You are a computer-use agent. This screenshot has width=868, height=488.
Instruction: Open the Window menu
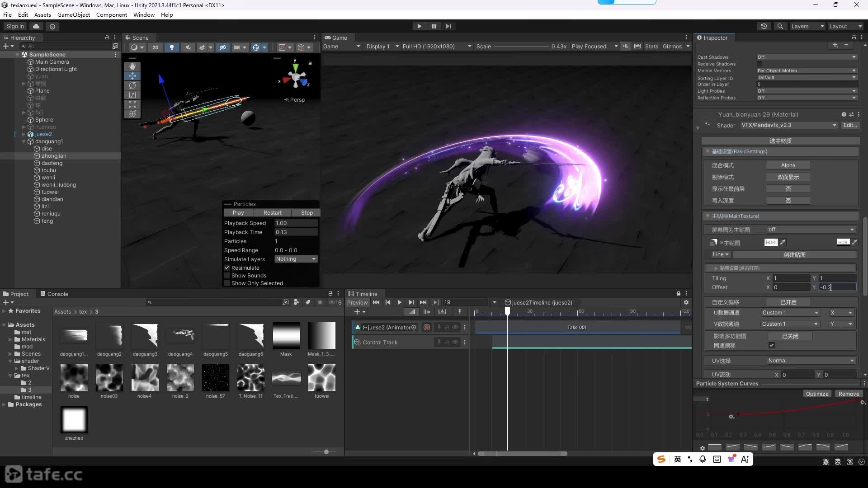[144, 14]
